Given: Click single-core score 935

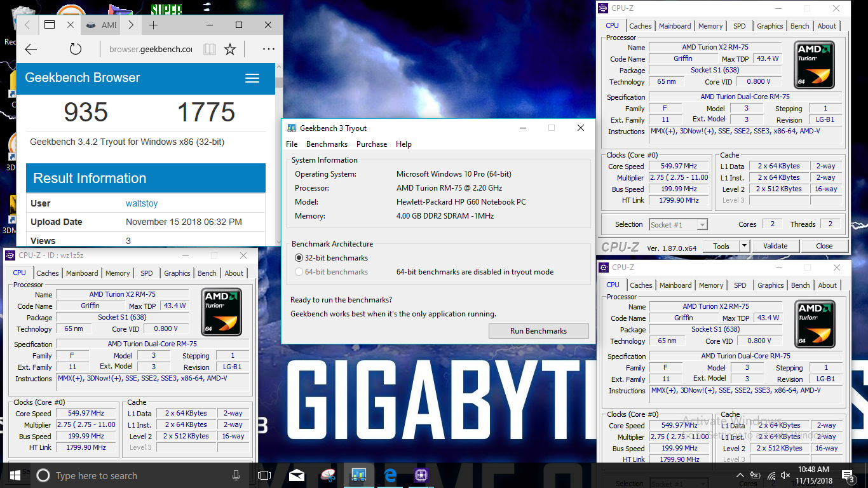Looking at the screenshot, I should [86, 112].
